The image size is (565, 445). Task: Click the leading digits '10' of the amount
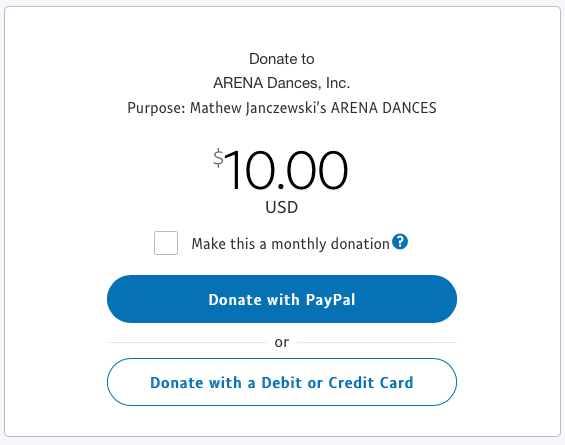coord(250,170)
